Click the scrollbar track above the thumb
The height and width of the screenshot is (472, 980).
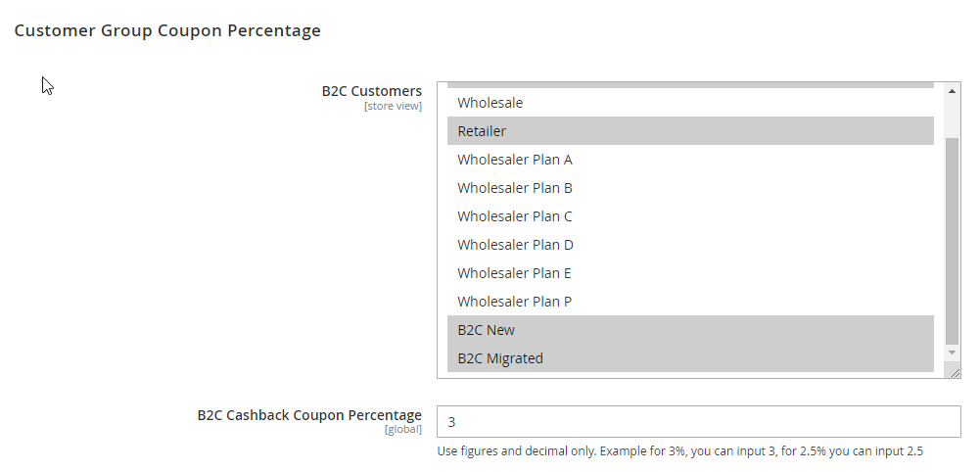(953, 118)
